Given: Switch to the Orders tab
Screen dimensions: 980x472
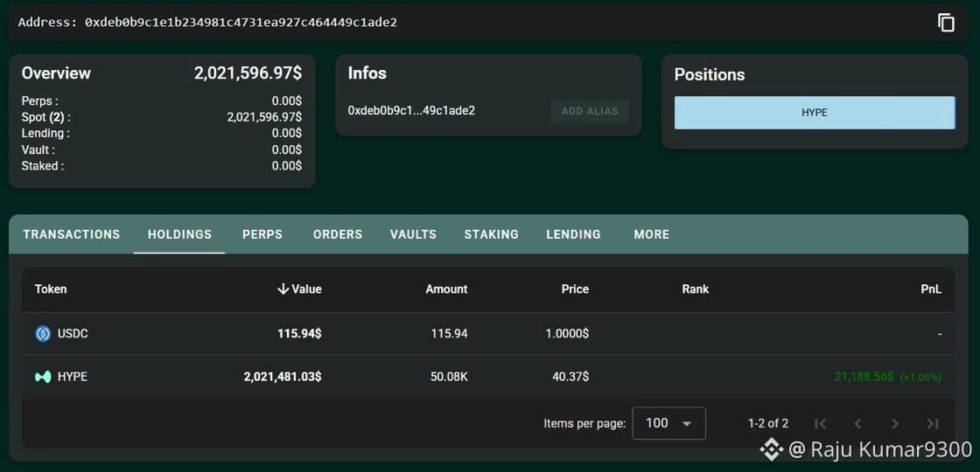Looking at the screenshot, I should pos(338,235).
